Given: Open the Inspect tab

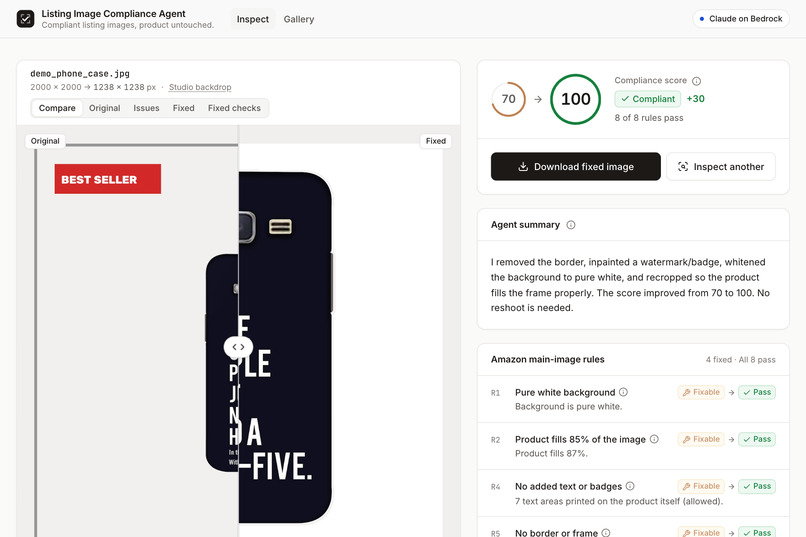Looking at the screenshot, I should (x=252, y=19).
